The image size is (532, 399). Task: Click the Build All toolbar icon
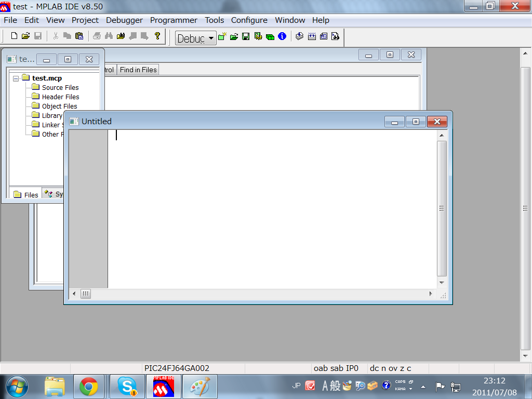pyautogui.click(x=312, y=36)
